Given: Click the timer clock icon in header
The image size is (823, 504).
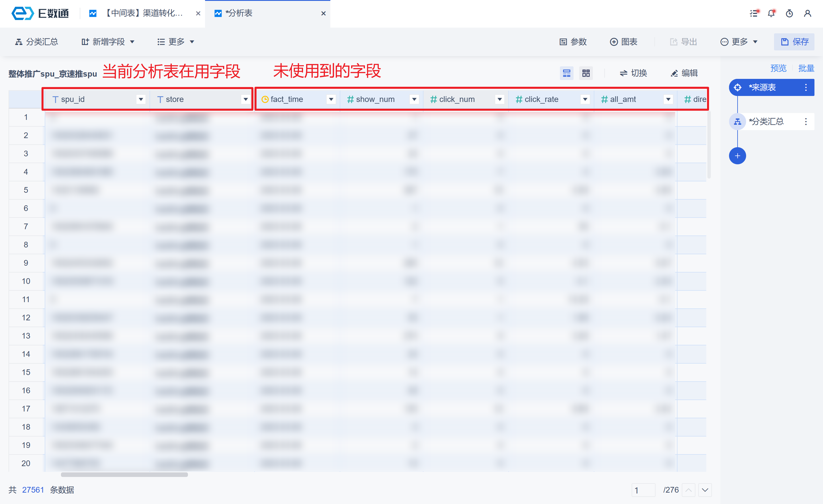Looking at the screenshot, I should pos(789,13).
